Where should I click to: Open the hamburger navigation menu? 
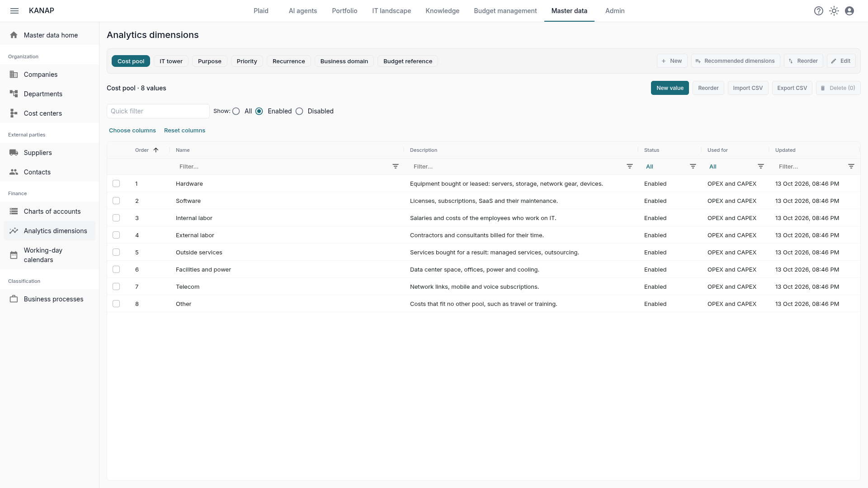click(14, 11)
